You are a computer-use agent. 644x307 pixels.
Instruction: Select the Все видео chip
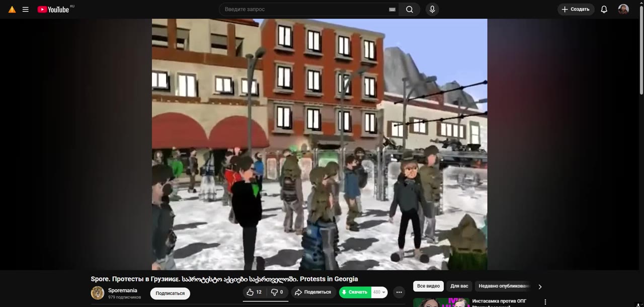pyautogui.click(x=428, y=286)
